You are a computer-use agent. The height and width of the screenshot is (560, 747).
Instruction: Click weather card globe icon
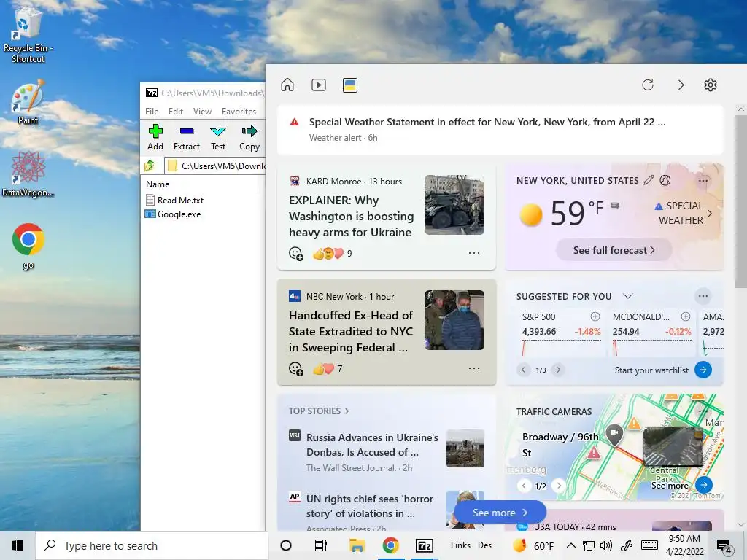pos(665,180)
